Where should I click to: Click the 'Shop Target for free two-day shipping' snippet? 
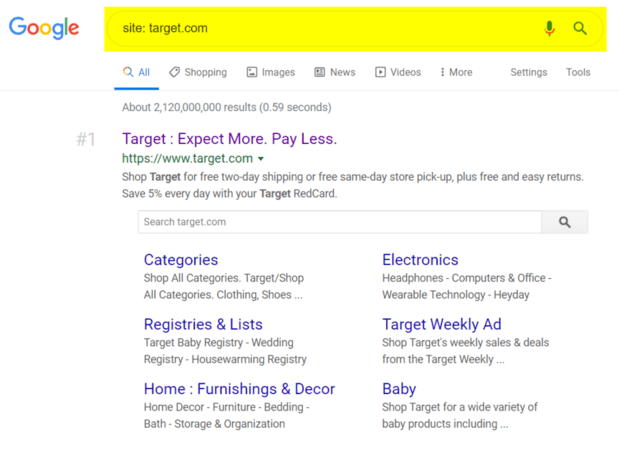353,176
